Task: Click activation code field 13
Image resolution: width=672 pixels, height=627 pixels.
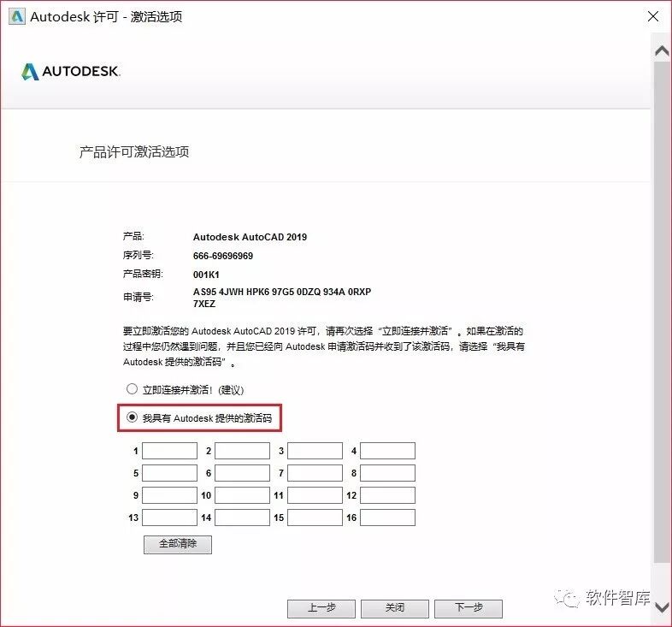Action: tap(170, 518)
